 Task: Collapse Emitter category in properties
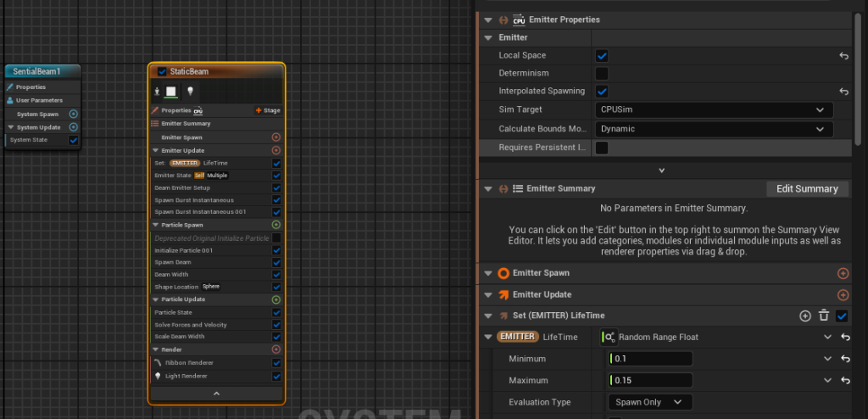[x=487, y=37]
